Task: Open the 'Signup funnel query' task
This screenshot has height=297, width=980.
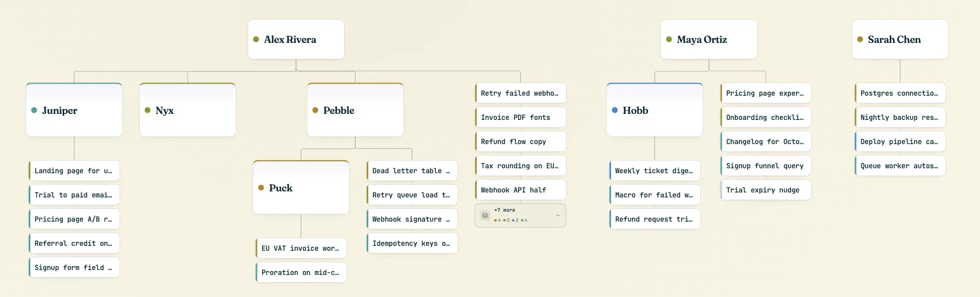Action: click(x=766, y=166)
